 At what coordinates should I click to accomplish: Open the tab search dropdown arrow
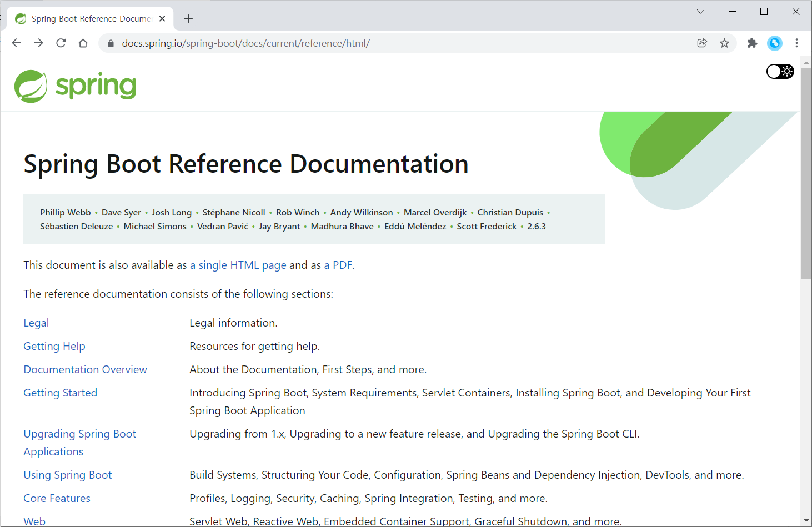[700, 12]
